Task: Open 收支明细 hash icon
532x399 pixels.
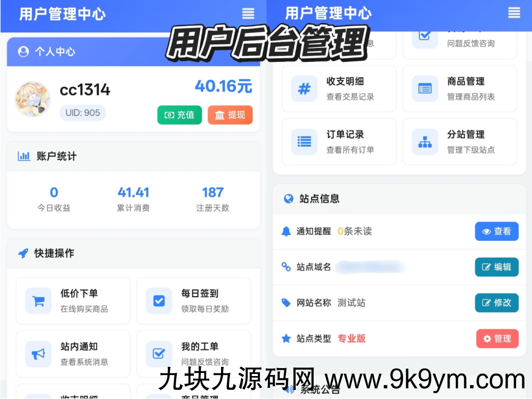Action: tap(304, 88)
